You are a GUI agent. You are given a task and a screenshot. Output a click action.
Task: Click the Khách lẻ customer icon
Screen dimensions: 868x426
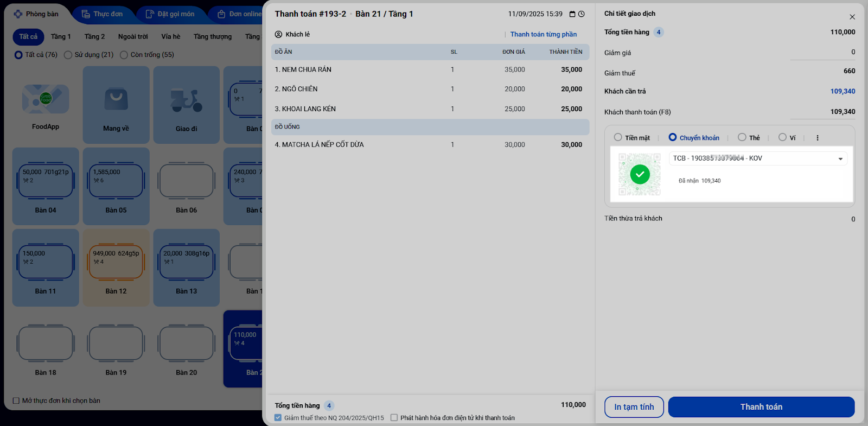(x=279, y=34)
